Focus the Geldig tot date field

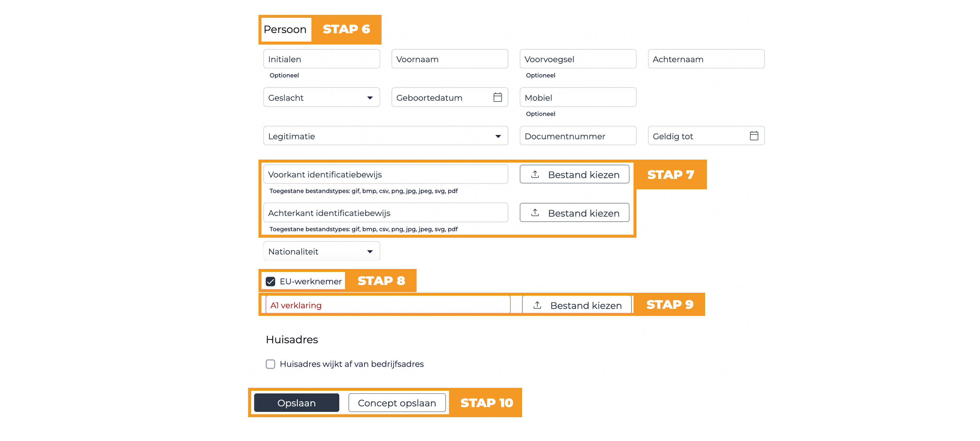pos(706,136)
